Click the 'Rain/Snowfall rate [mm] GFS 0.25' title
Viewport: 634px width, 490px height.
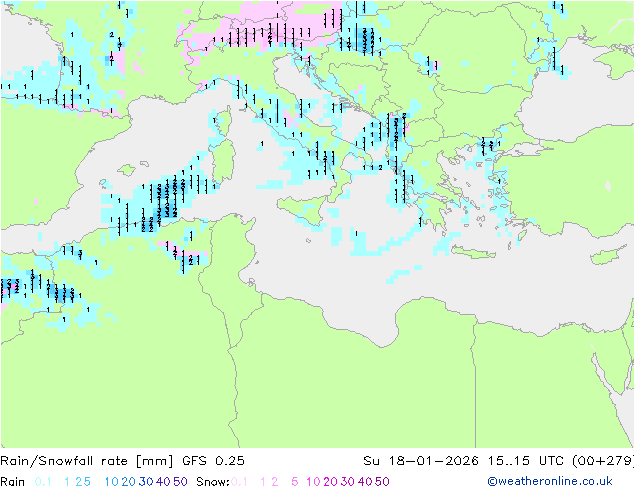(x=122, y=461)
